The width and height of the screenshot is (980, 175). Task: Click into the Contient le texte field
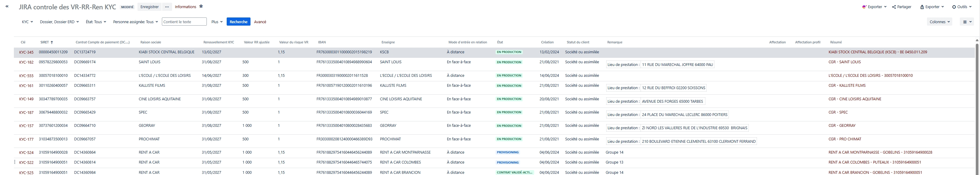tap(184, 22)
